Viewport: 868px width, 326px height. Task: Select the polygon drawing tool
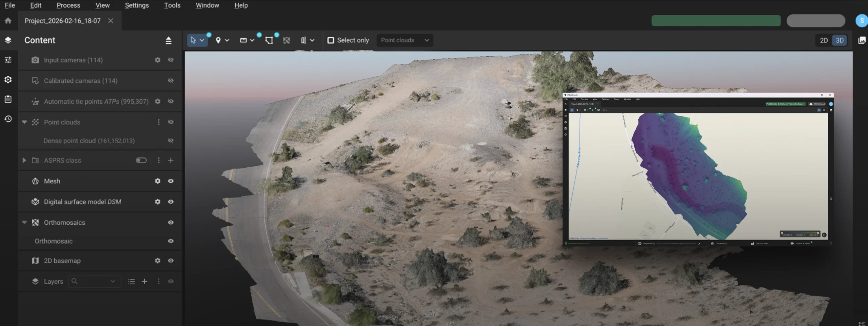[269, 40]
